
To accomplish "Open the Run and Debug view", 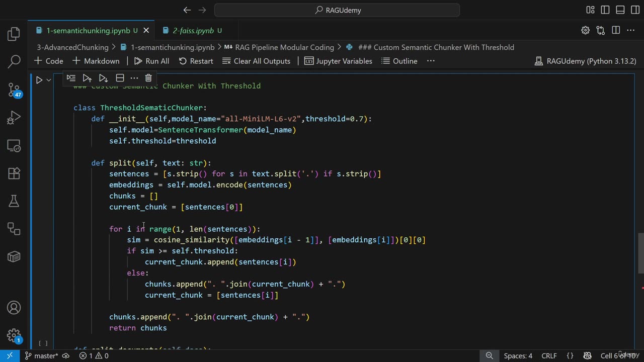I will [14, 118].
